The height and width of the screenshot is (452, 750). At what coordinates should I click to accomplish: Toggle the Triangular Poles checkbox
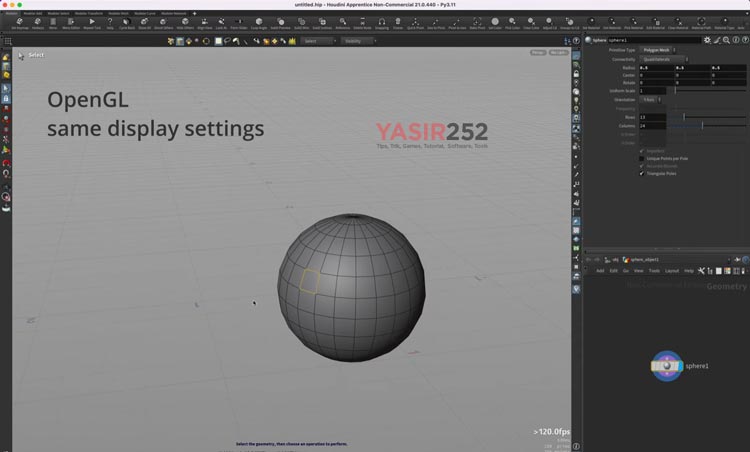click(642, 173)
